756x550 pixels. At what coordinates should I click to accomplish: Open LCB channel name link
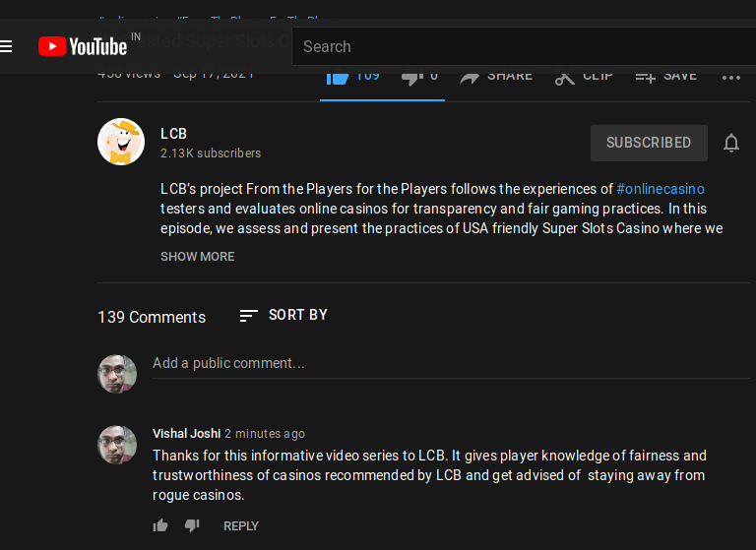(173, 134)
